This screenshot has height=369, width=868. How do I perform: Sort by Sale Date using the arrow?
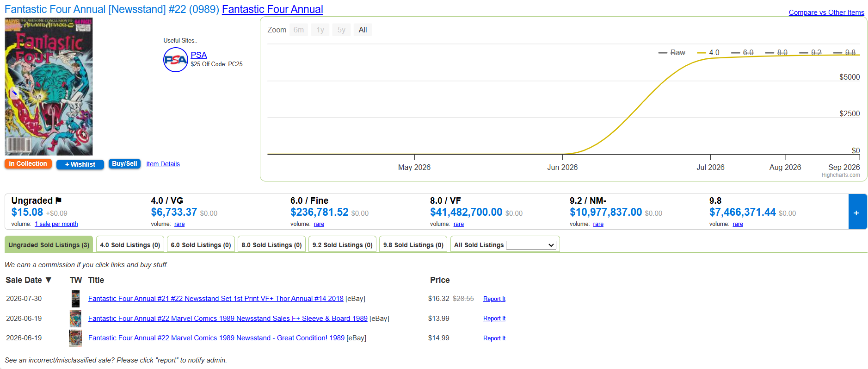[x=49, y=280]
